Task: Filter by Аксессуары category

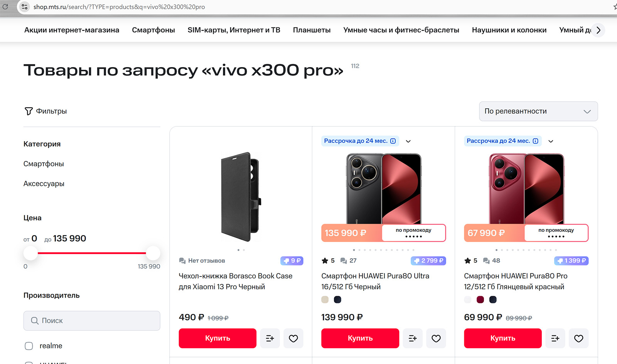Action: (x=44, y=184)
